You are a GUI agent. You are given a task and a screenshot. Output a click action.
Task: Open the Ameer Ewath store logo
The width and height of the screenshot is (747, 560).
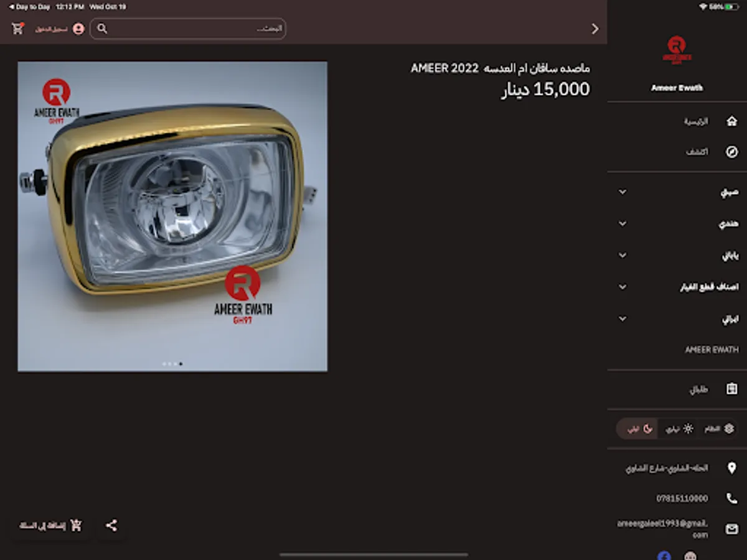pyautogui.click(x=677, y=50)
